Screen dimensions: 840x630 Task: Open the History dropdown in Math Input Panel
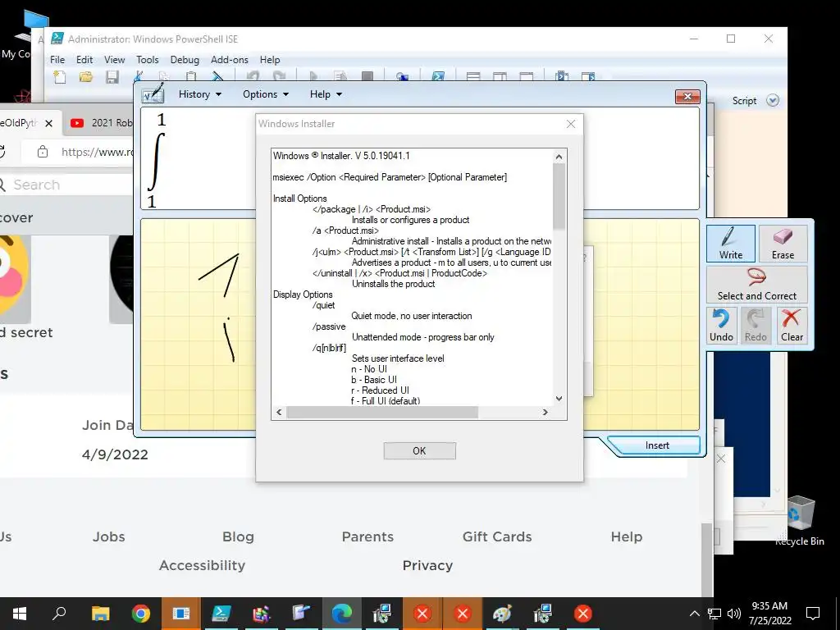click(200, 94)
